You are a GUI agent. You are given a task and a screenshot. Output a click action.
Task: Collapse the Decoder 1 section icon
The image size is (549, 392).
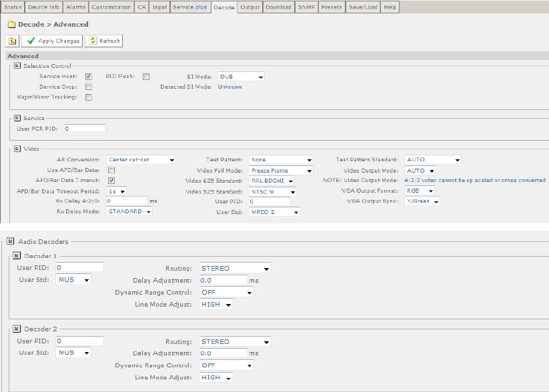17,256
